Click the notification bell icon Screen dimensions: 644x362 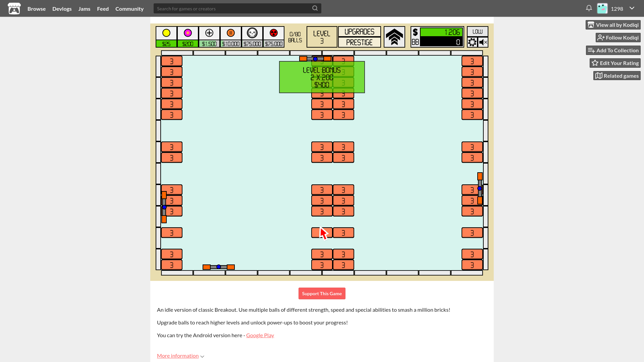tap(589, 8)
